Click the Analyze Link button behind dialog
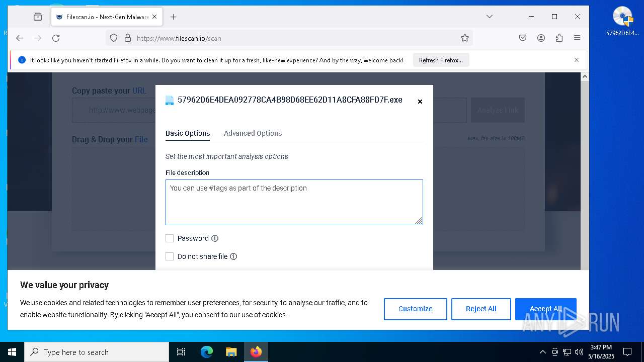 point(498,110)
